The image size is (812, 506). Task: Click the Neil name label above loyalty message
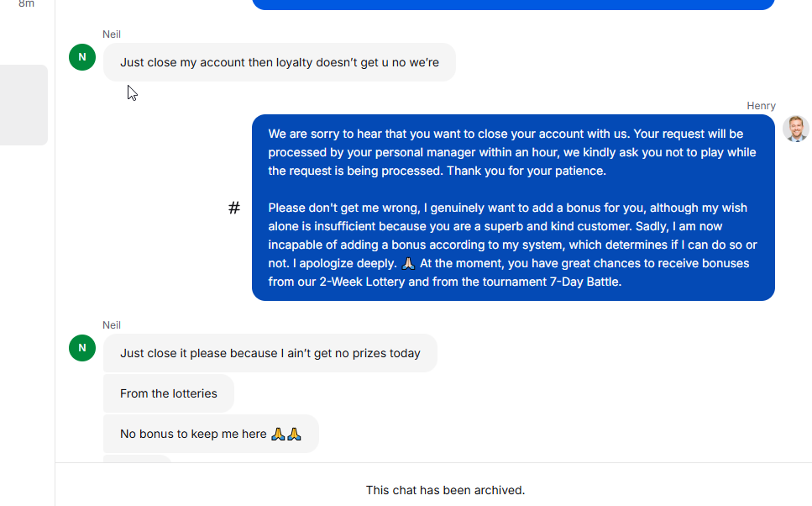112,34
